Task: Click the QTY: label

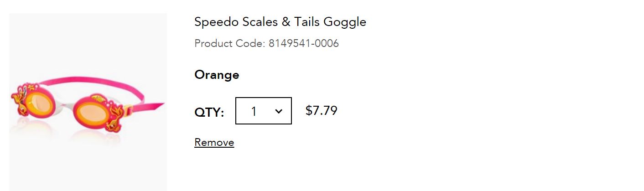Action: (x=209, y=112)
